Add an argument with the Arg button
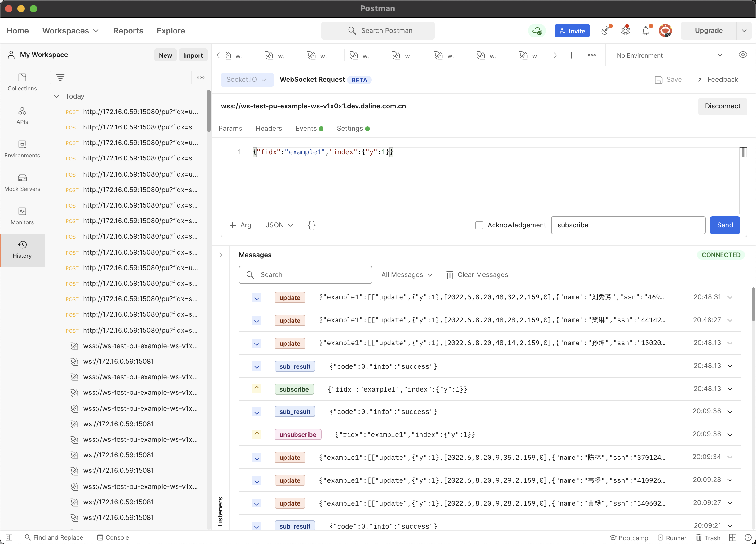 (240, 225)
